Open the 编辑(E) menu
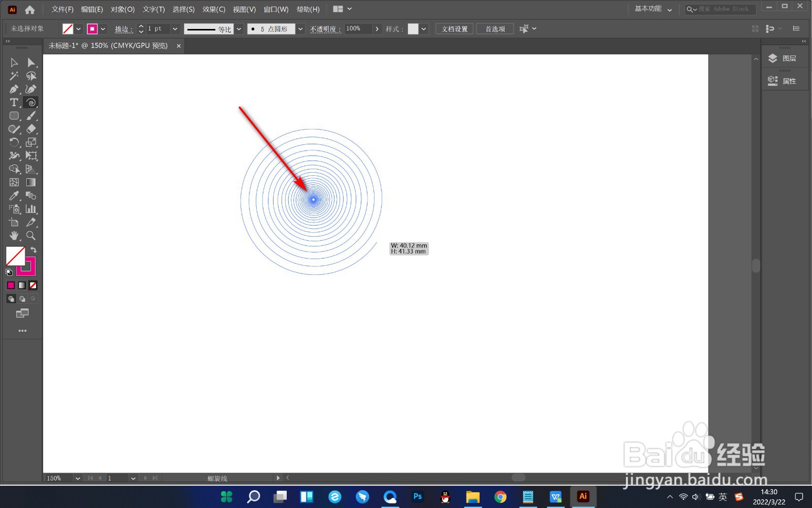Image resolution: width=812 pixels, height=508 pixels. (x=92, y=9)
